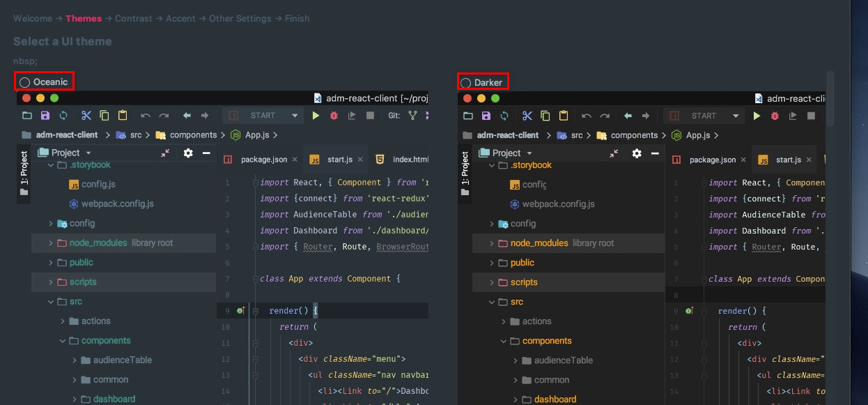Image resolution: width=868 pixels, height=405 pixels.
Task: Click the Git branch icon in Oceanic preview
Action: click(412, 116)
